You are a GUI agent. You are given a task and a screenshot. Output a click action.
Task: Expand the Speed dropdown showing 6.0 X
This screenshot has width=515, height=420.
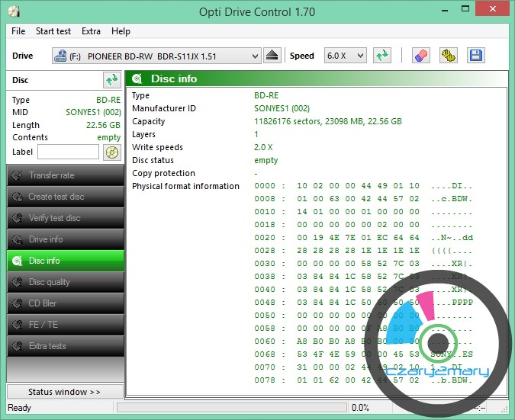point(346,56)
